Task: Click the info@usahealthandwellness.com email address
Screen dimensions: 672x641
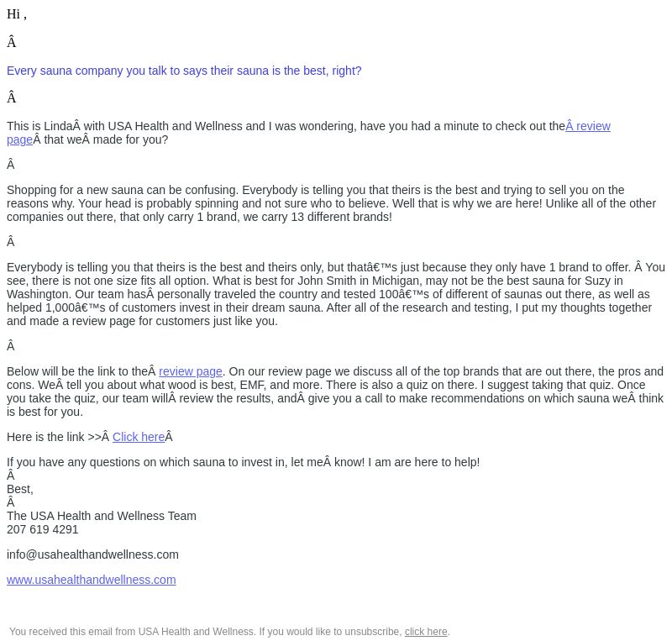Action: coord(92,554)
